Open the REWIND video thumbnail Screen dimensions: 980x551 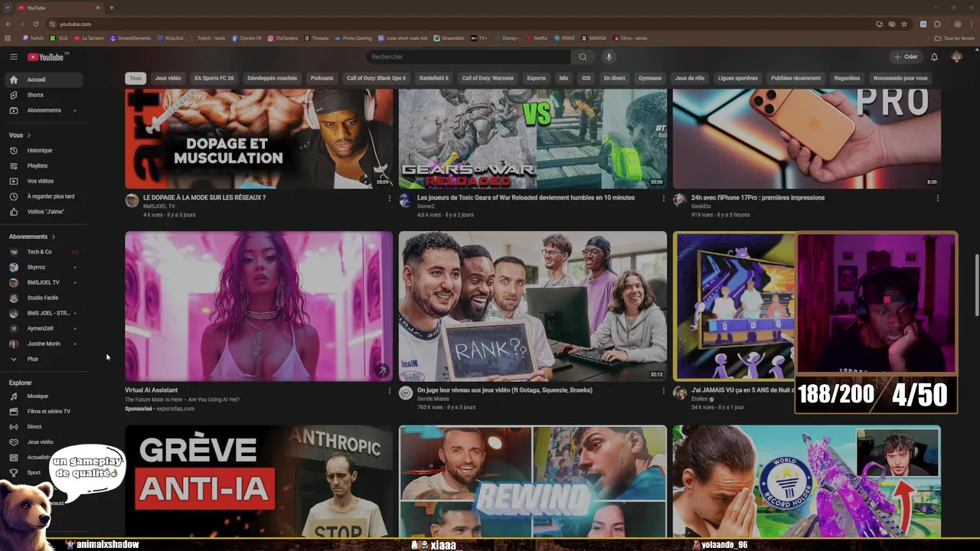(x=533, y=481)
